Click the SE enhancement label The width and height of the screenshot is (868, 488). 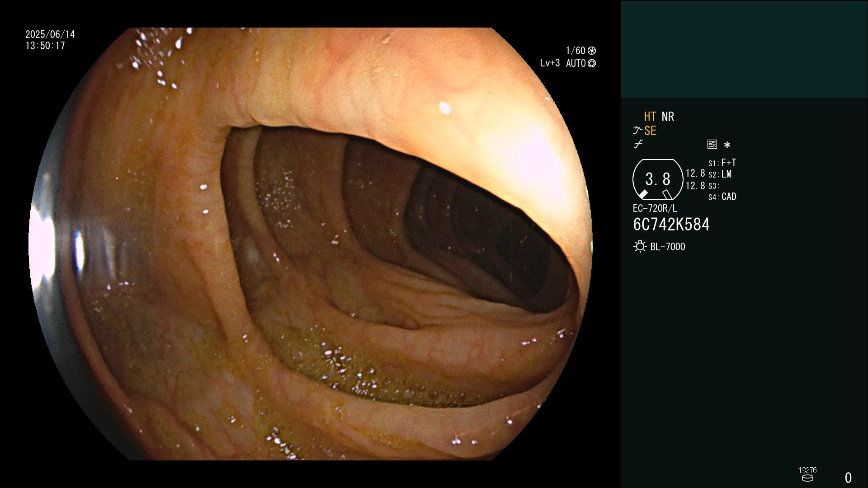pyautogui.click(x=650, y=131)
